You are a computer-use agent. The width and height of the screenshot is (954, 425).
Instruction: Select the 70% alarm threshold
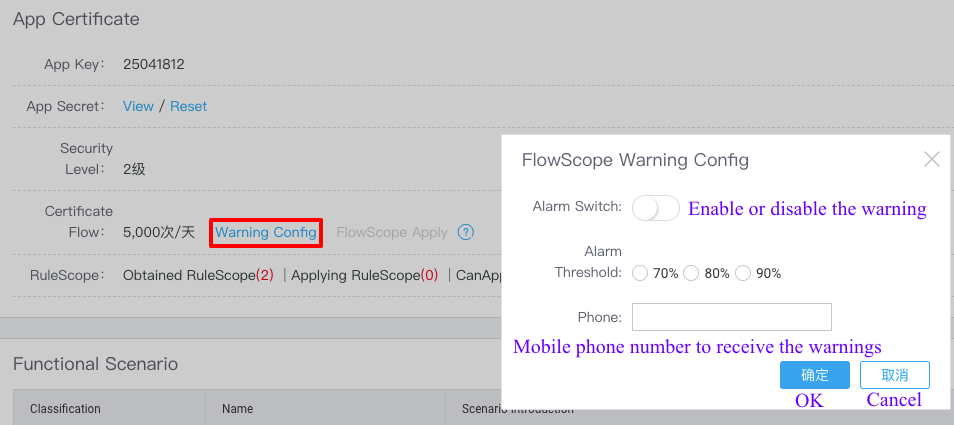coord(640,274)
